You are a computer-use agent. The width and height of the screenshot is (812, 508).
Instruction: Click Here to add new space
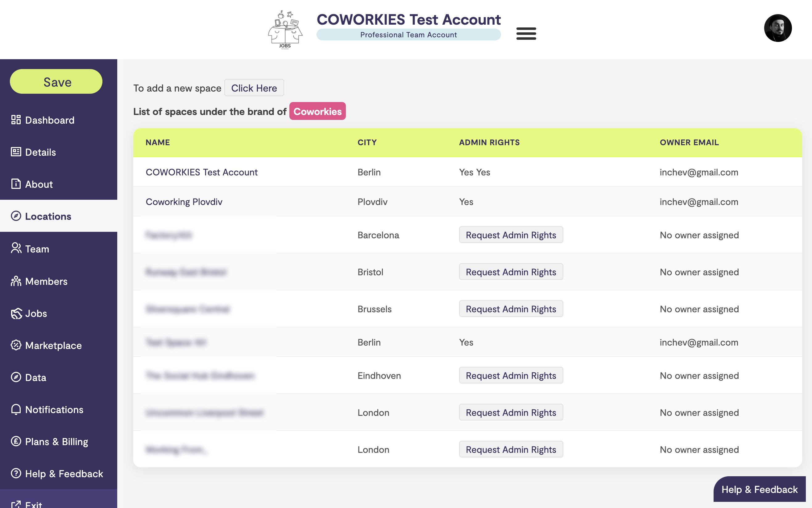click(x=254, y=88)
